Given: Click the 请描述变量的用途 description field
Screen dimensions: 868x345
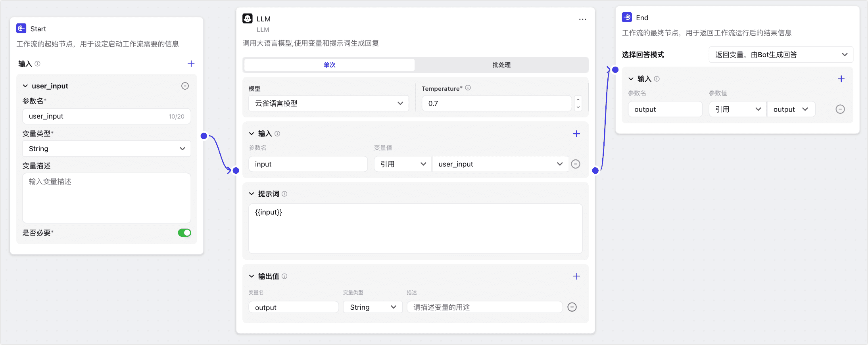Looking at the screenshot, I should (x=485, y=307).
